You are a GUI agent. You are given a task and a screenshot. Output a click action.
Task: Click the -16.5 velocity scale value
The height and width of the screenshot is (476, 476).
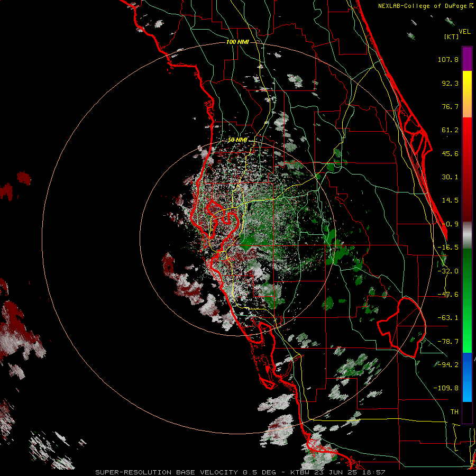[x=448, y=248]
